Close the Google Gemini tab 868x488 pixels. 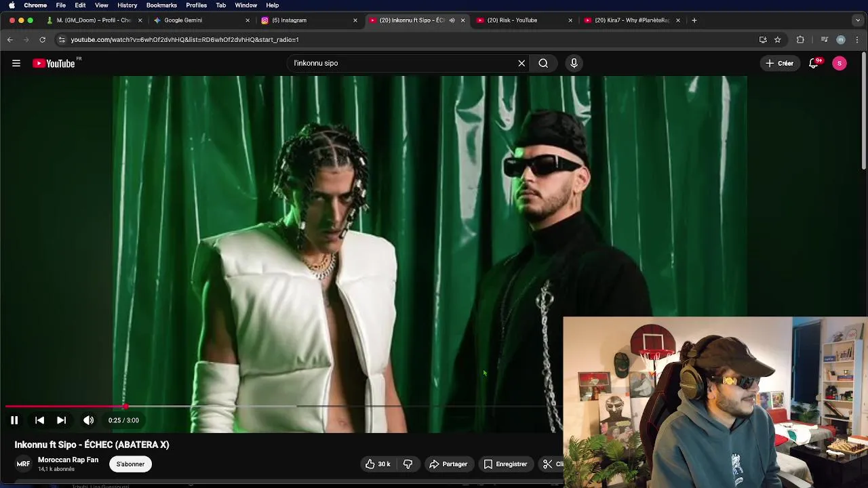click(248, 20)
